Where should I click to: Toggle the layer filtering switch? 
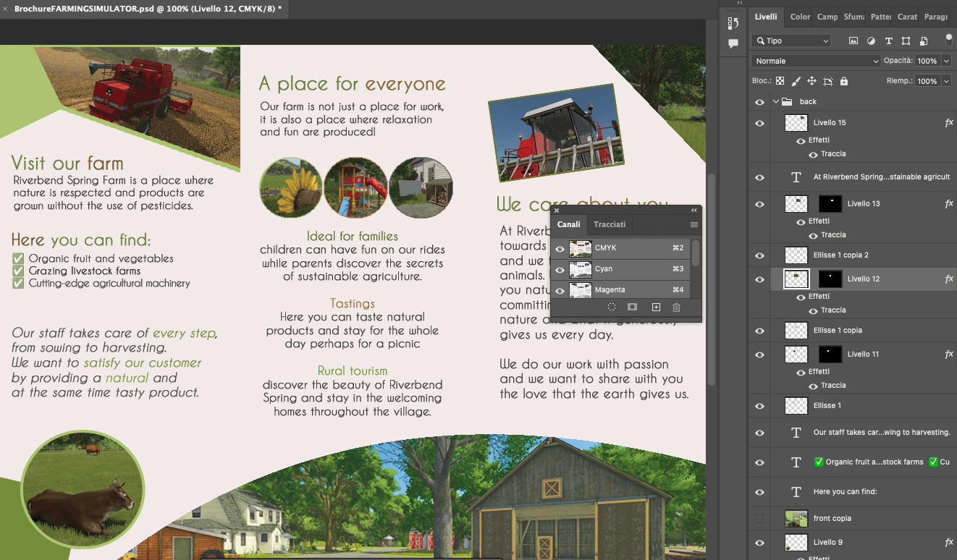click(x=948, y=40)
